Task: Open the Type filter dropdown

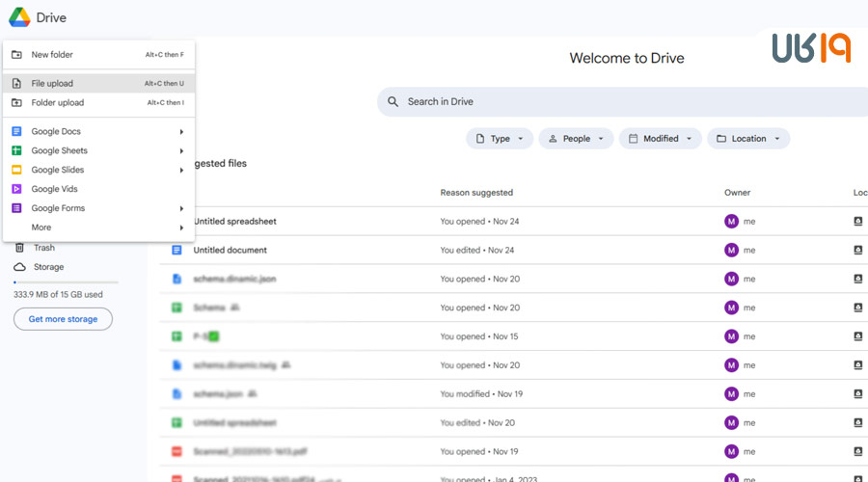Action: (x=500, y=139)
